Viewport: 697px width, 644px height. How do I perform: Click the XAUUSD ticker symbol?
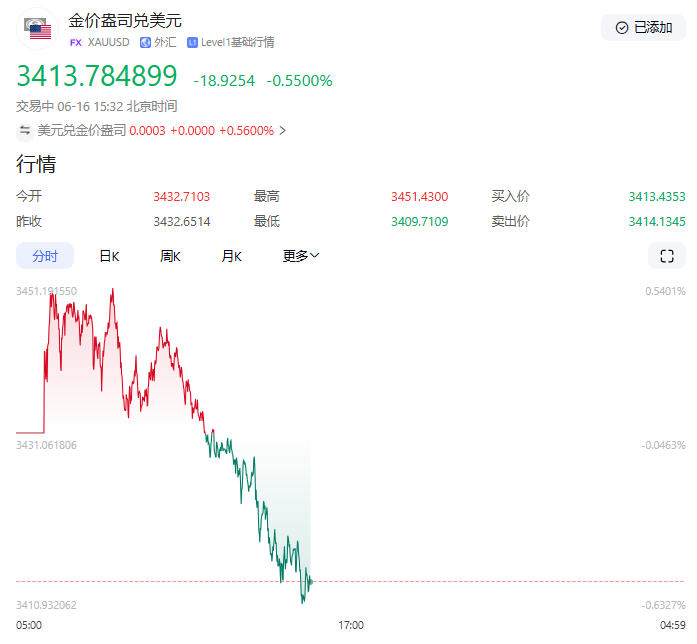(109, 42)
